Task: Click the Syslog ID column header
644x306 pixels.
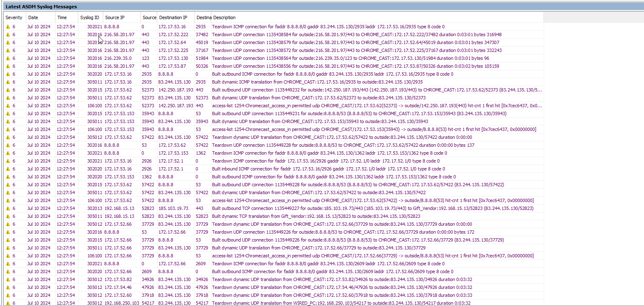Action: [x=90, y=17]
